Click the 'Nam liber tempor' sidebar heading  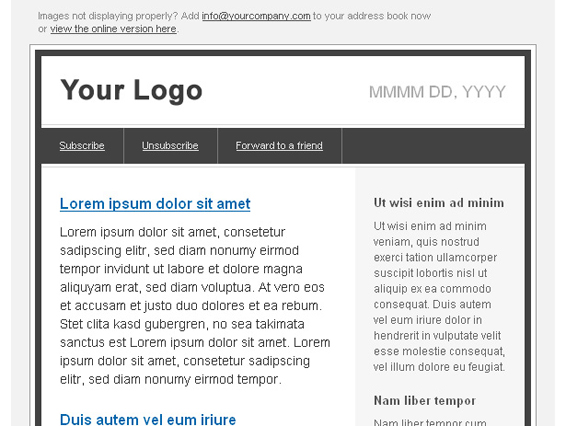pos(424,401)
